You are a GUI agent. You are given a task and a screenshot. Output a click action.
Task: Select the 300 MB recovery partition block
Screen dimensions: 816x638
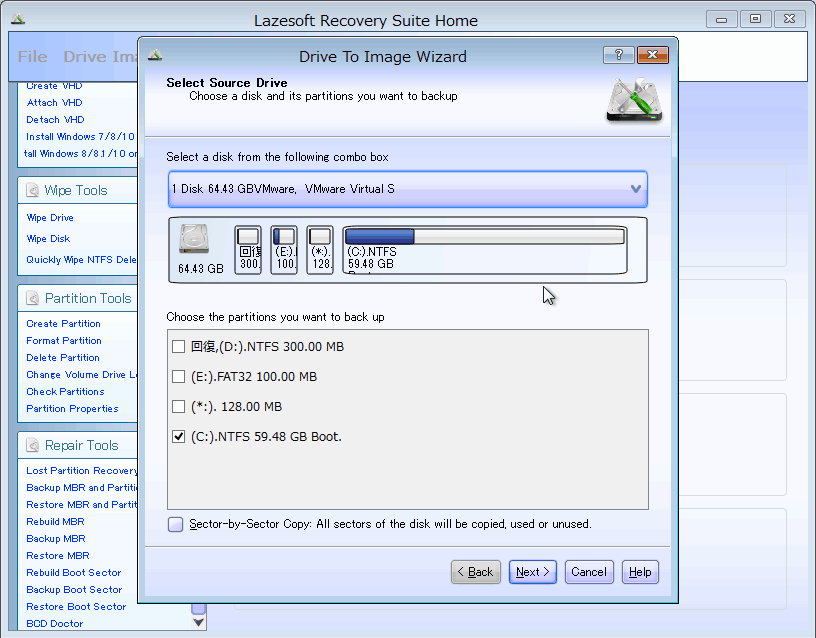(x=248, y=250)
